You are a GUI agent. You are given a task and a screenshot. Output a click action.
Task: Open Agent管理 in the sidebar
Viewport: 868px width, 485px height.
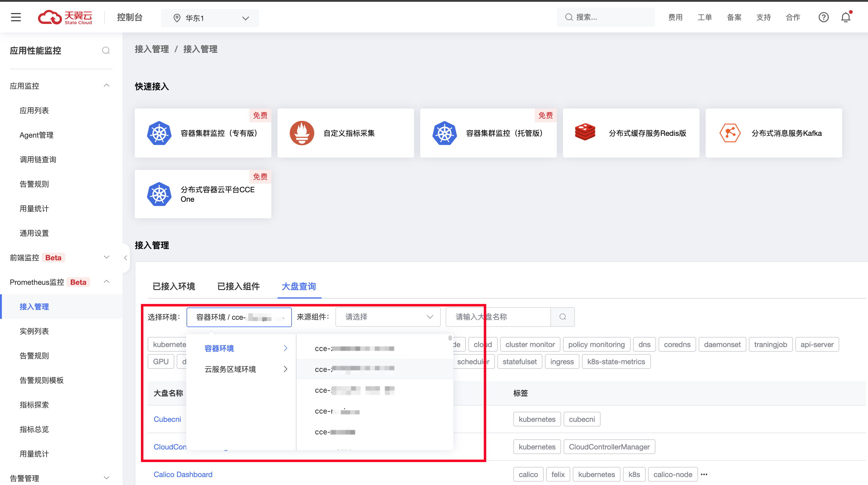pos(36,135)
